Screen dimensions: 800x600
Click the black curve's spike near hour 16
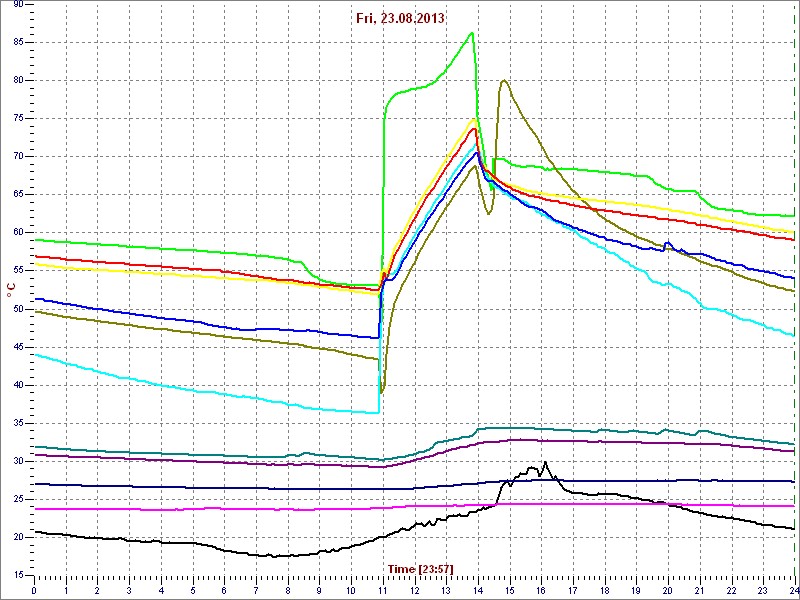[545, 462]
